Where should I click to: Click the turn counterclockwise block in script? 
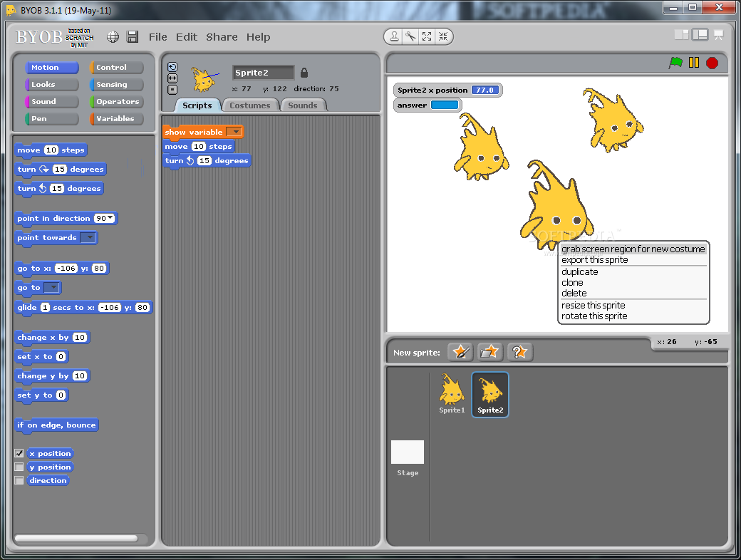point(207,161)
